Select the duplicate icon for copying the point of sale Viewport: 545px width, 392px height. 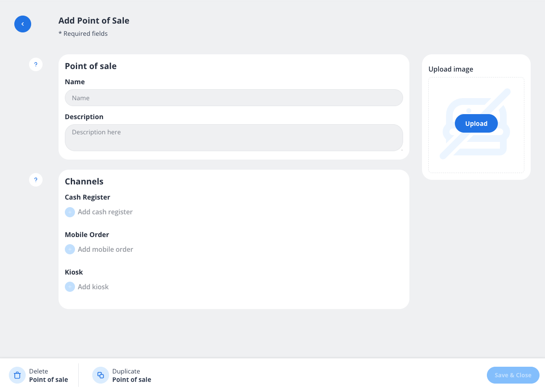coord(100,375)
